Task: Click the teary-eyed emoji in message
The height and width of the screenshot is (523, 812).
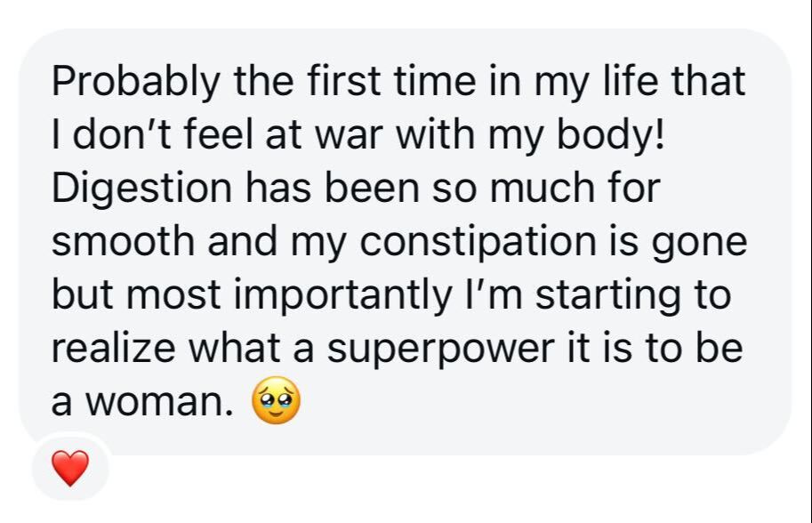Action: click(x=277, y=404)
